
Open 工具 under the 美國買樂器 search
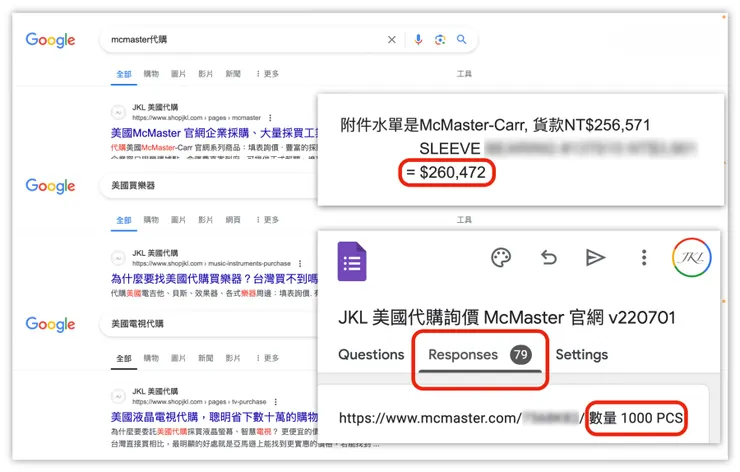tap(464, 219)
